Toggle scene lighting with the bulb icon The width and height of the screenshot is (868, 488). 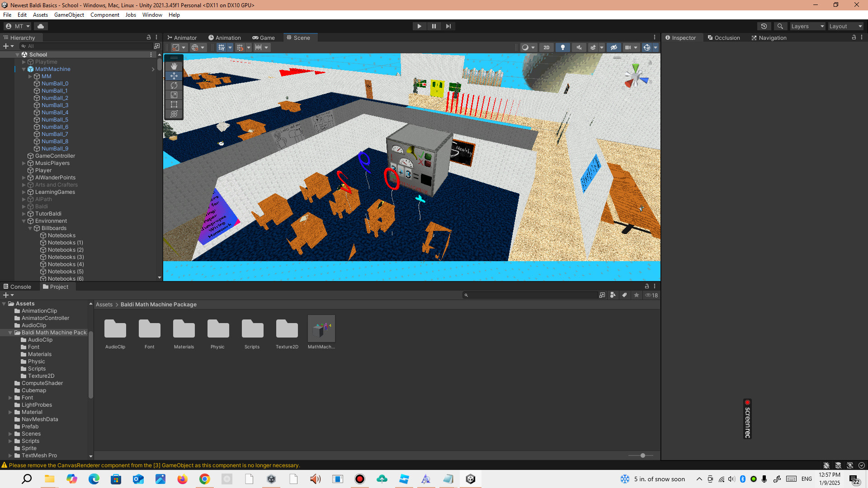563,47
